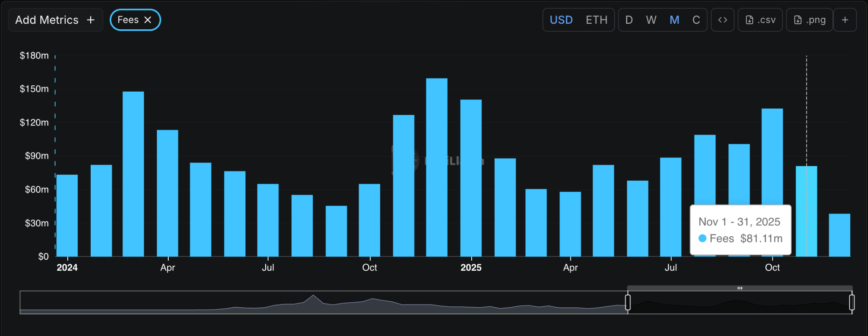
Task: Click the $180m y-axis label
Action: point(34,56)
